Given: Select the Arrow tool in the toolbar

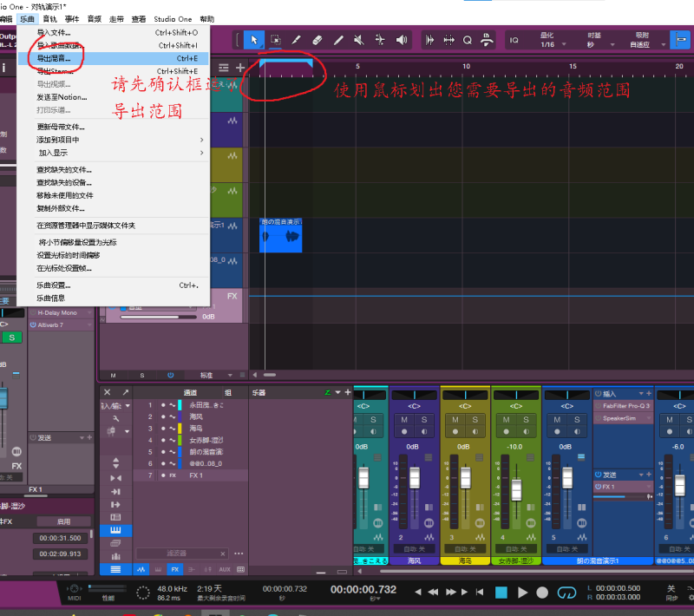Looking at the screenshot, I should click(x=254, y=40).
